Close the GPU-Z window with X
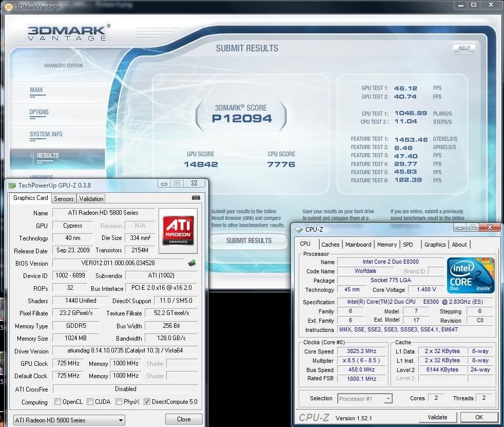504x427 pixels. click(x=194, y=183)
